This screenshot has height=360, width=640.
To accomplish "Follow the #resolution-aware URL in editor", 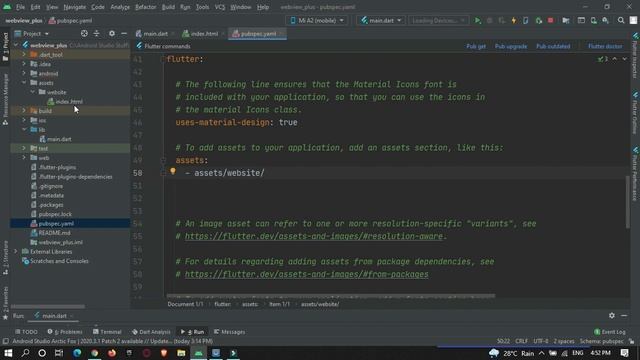I will [313, 236].
